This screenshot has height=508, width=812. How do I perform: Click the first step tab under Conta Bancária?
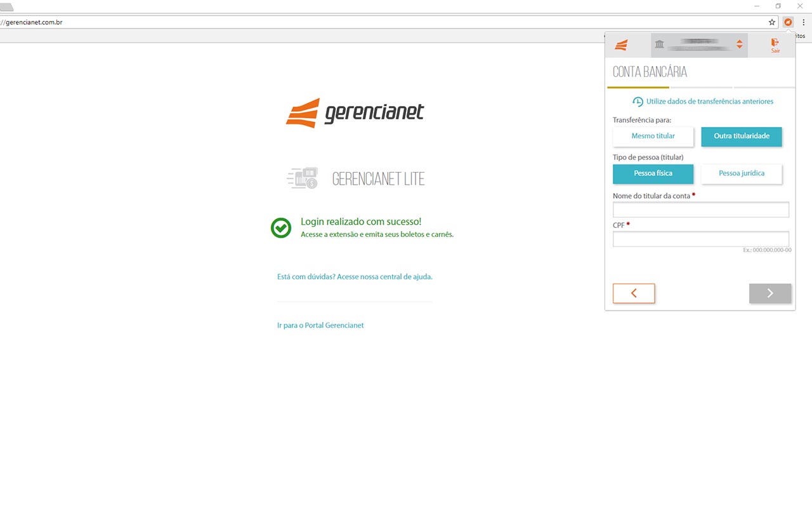coord(638,87)
